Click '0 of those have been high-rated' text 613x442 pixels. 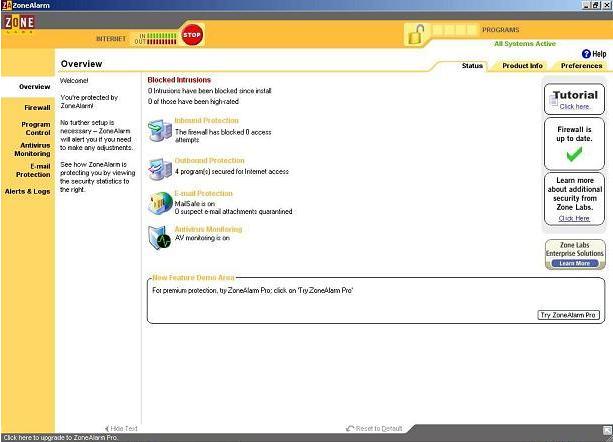pyautogui.click(x=193, y=102)
